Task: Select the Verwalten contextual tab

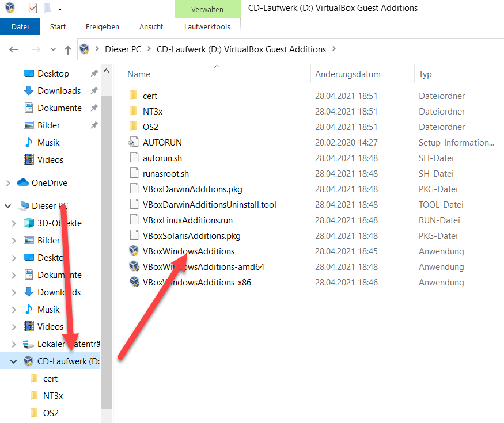Action: pyautogui.click(x=207, y=9)
